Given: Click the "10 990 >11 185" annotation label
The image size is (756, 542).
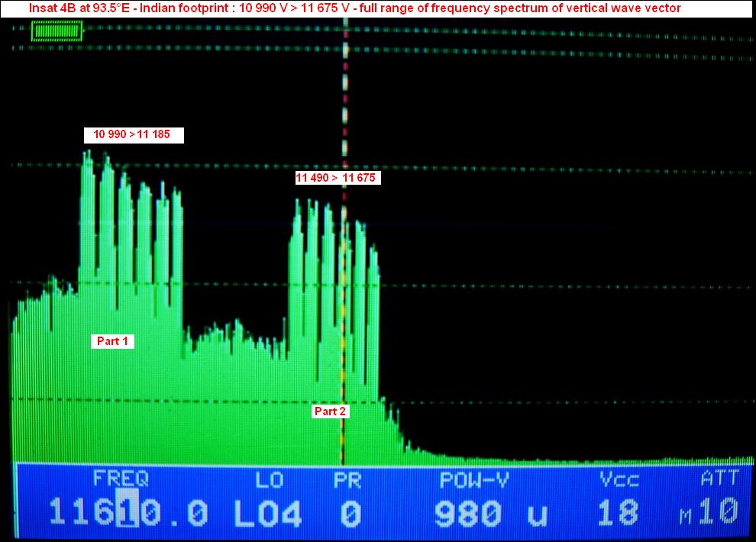Looking at the screenshot, I should pyautogui.click(x=134, y=135).
